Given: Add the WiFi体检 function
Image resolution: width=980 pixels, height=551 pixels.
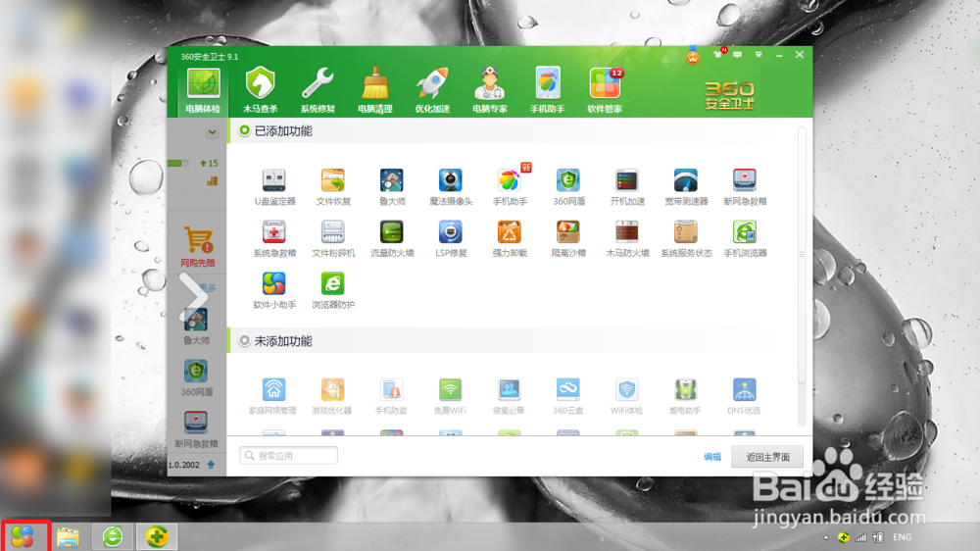Looking at the screenshot, I should pyautogui.click(x=626, y=396).
